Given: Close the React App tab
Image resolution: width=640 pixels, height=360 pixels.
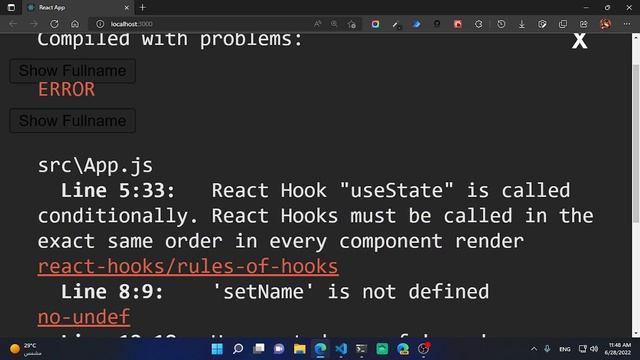Looking at the screenshot, I should pyautogui.click(x=127, y=7).
